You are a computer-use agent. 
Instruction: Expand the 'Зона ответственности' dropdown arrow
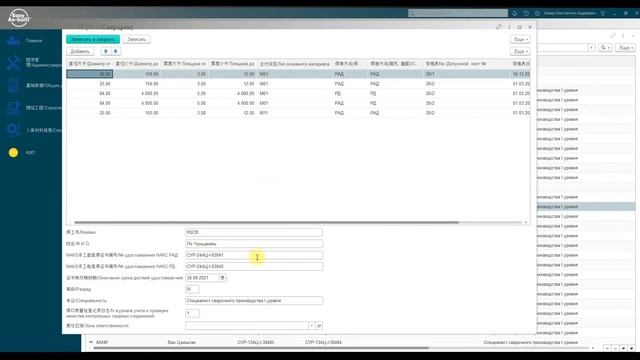click(x=311, y=326)
